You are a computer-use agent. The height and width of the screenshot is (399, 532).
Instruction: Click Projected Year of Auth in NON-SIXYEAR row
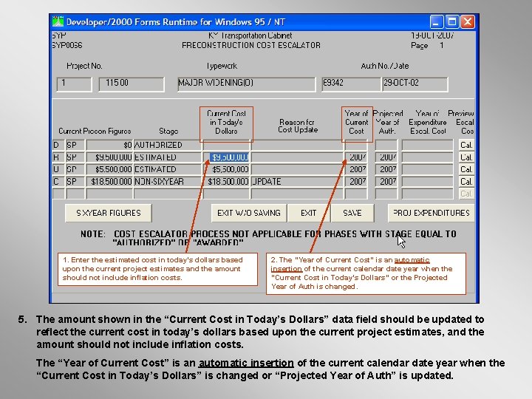click(386, 182)
